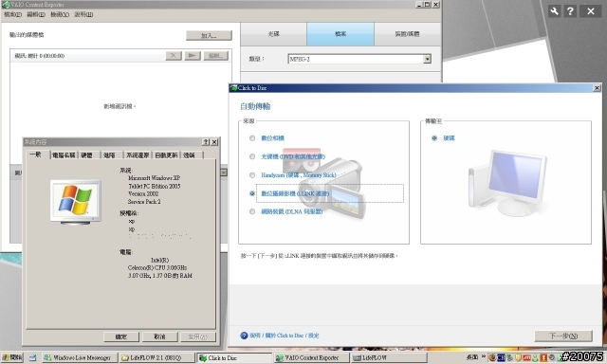
Task: Click the yellow shield security tray icon
Action: (518, 357)
